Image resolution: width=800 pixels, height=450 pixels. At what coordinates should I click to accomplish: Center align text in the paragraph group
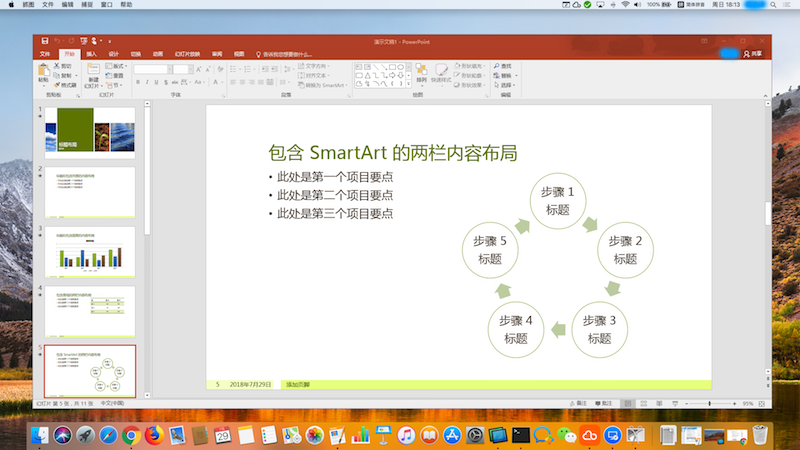click(x=242, y=82)
